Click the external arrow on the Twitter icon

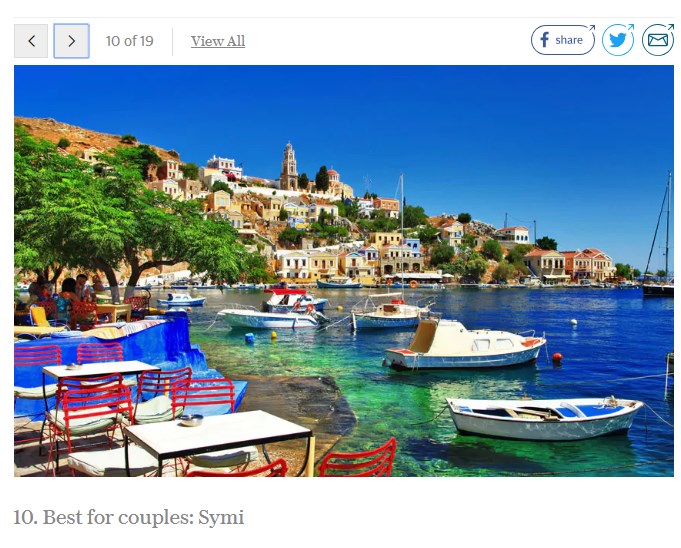[x=631, y=27]
